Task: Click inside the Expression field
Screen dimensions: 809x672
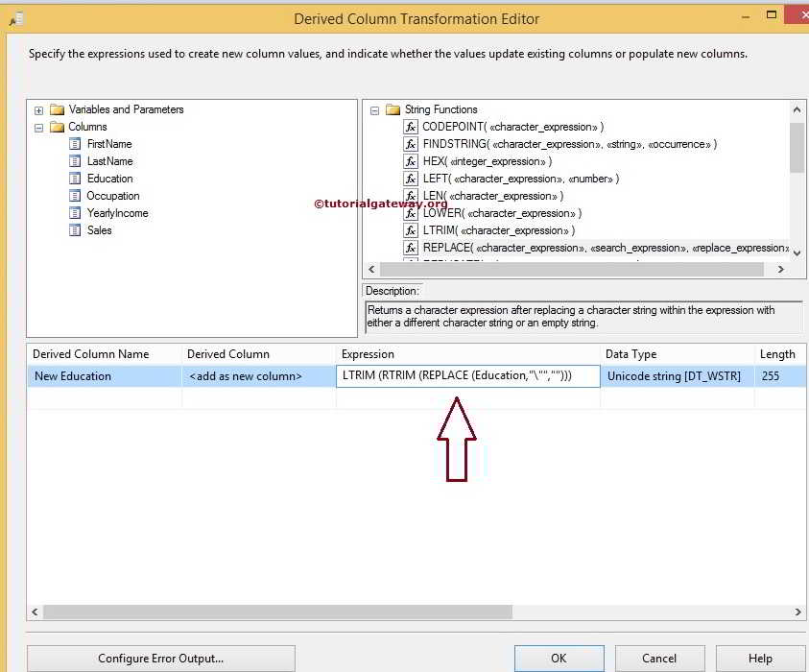Action: 468,376
